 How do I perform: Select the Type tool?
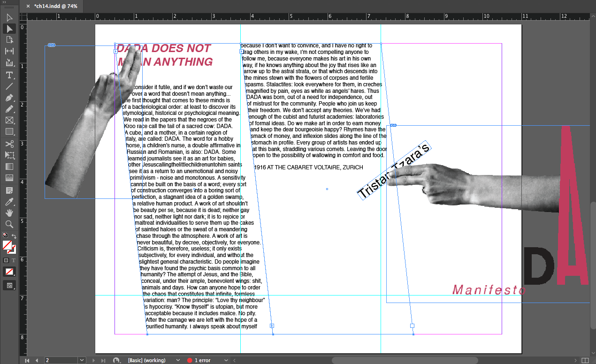(x=9, y=75)
